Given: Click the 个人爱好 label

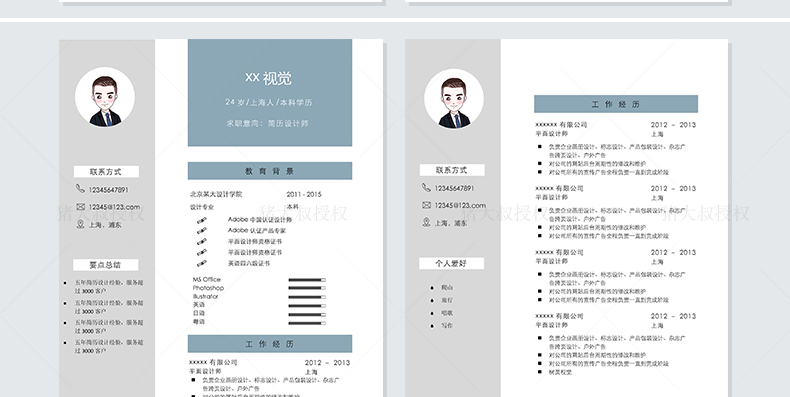Looking at the screenshot, I should point(451,263).
